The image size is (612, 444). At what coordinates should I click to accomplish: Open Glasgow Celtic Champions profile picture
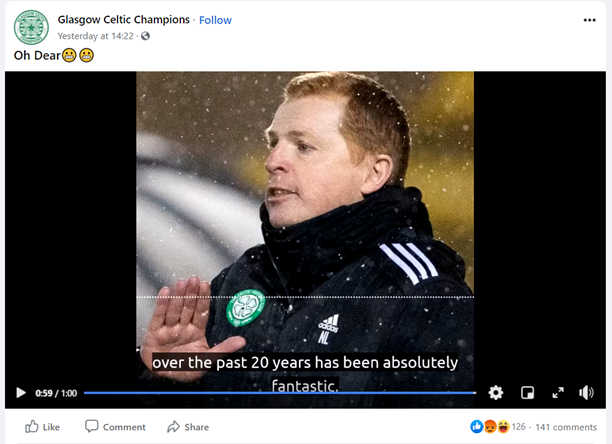pos(31,27)
